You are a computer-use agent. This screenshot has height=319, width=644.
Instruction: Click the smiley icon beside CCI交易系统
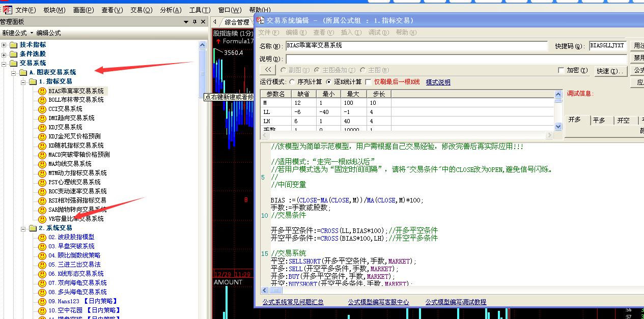click(42, 109)
